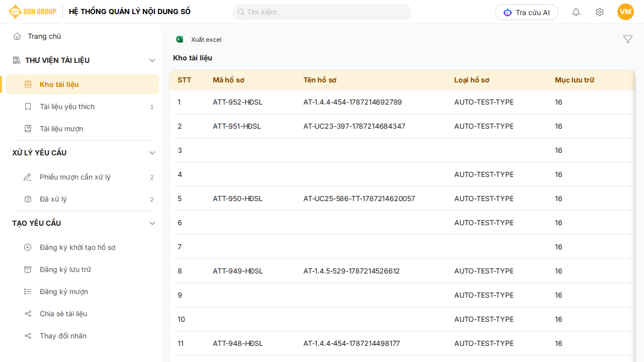Viewport: 644px width, 362px height.
Task: Open the notifications bell
Action: tap(576, 12)
